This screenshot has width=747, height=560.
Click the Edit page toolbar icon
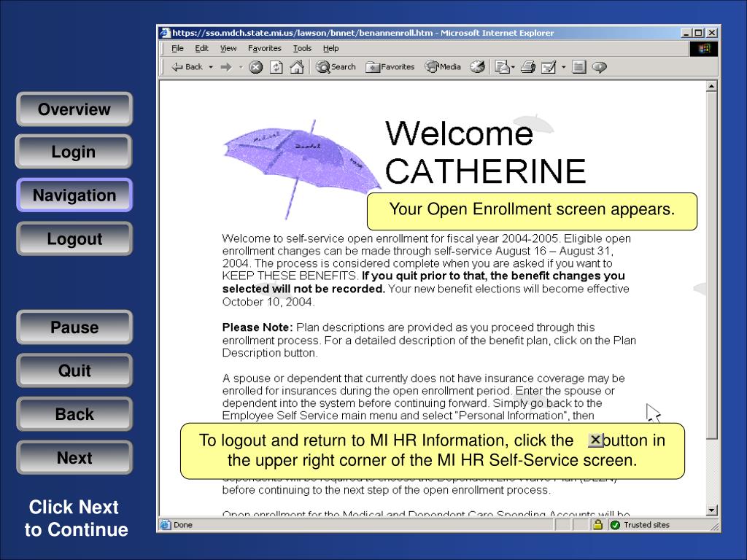[549, 67]
